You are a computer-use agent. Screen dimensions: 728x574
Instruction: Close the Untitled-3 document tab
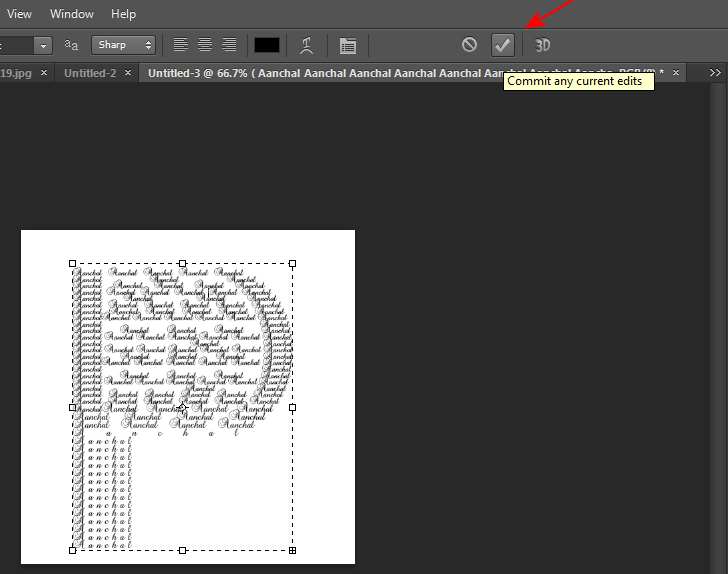676,73
